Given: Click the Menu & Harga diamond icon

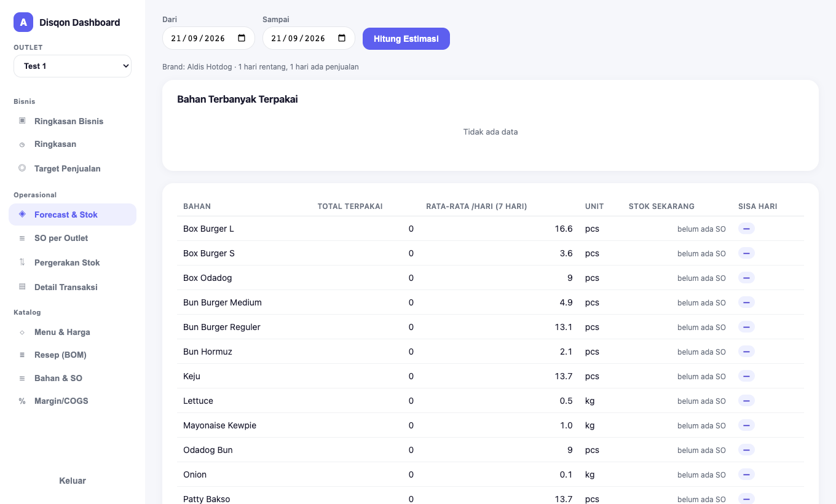Looking at the screenshot, I should point(22,332).
